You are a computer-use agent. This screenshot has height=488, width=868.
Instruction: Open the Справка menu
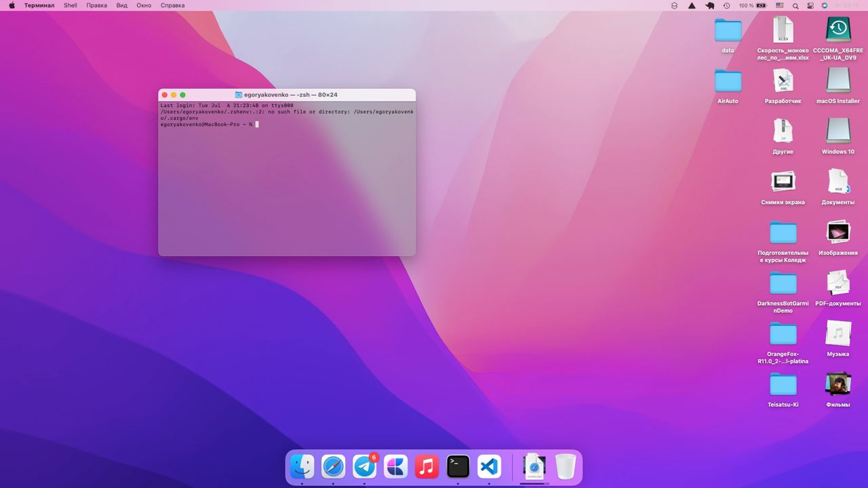[x=172, y=5]
